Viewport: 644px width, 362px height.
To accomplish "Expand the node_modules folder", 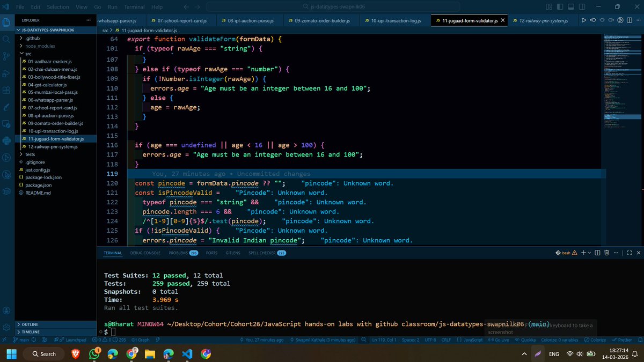I will pyautogui.click(x=55, y=46).
